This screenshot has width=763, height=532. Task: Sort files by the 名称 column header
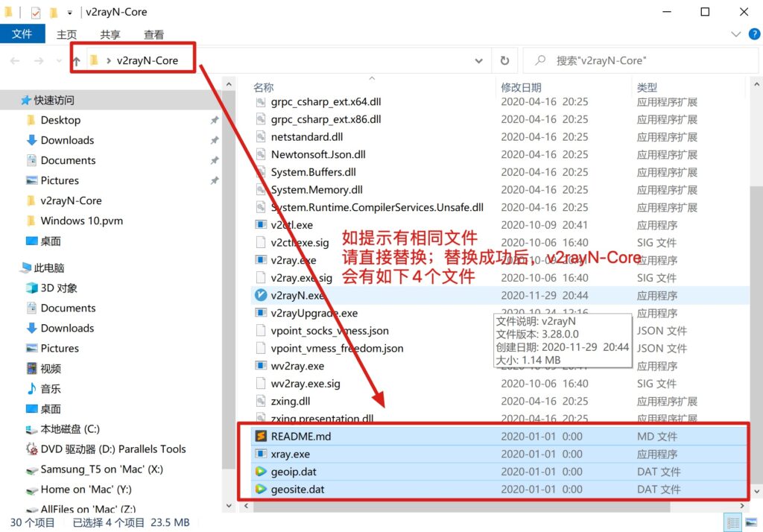(263, 87)
